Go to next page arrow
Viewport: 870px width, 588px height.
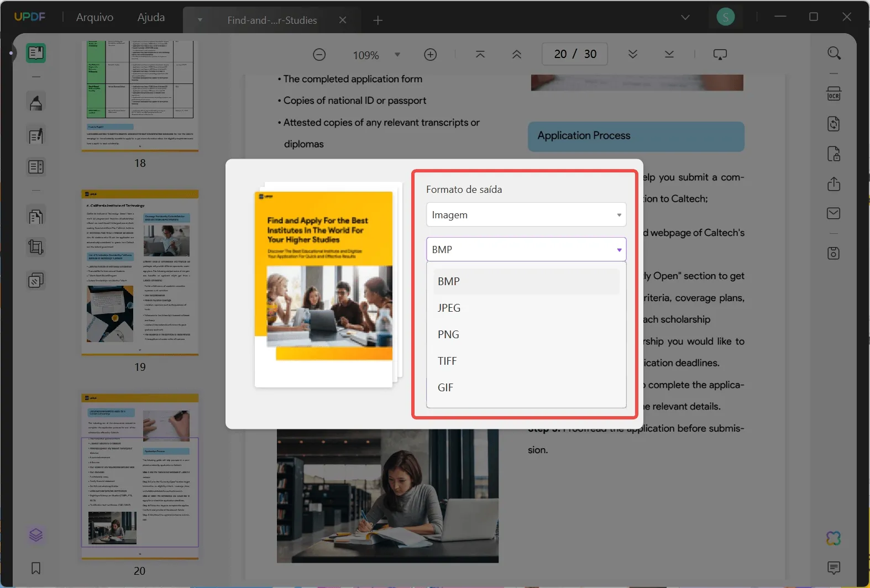(633, 54)
